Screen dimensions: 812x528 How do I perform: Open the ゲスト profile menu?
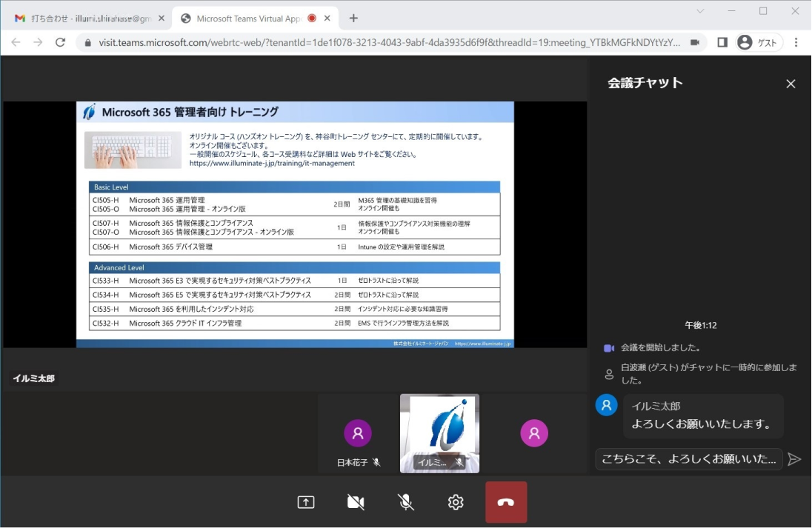[x=759, y=42]
